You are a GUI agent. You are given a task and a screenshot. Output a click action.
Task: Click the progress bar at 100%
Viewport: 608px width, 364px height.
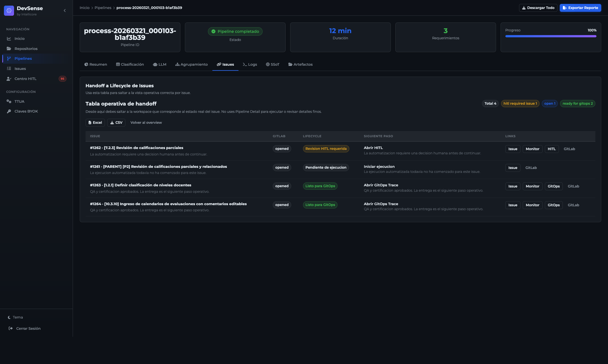550,36
